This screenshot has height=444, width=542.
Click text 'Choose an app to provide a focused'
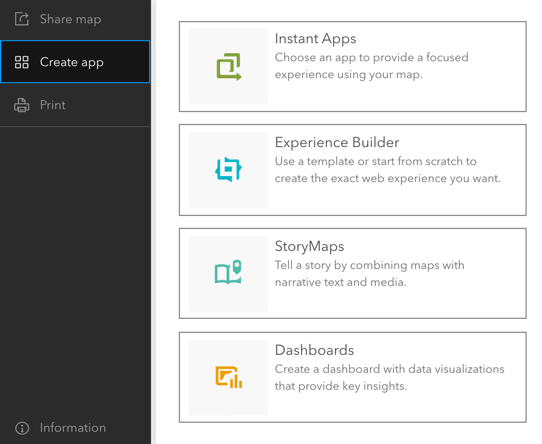pyautogui.click(x=372, y=57)
